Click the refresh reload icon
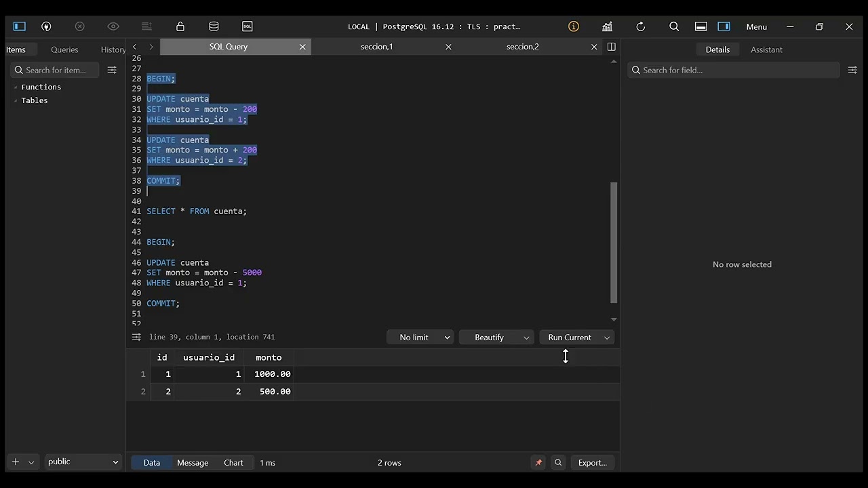The width and height of the screenshot is (868, 488). click(x=641, y=26)
